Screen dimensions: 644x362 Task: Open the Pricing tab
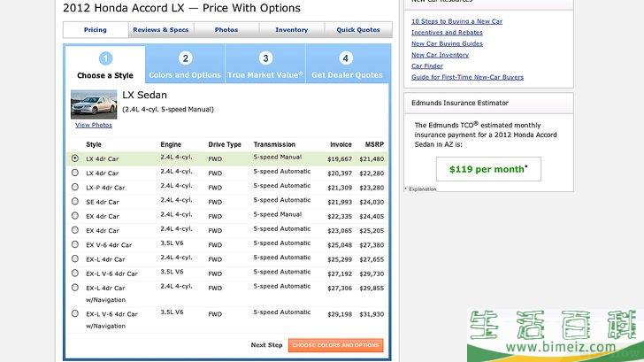tap(96, 29)
